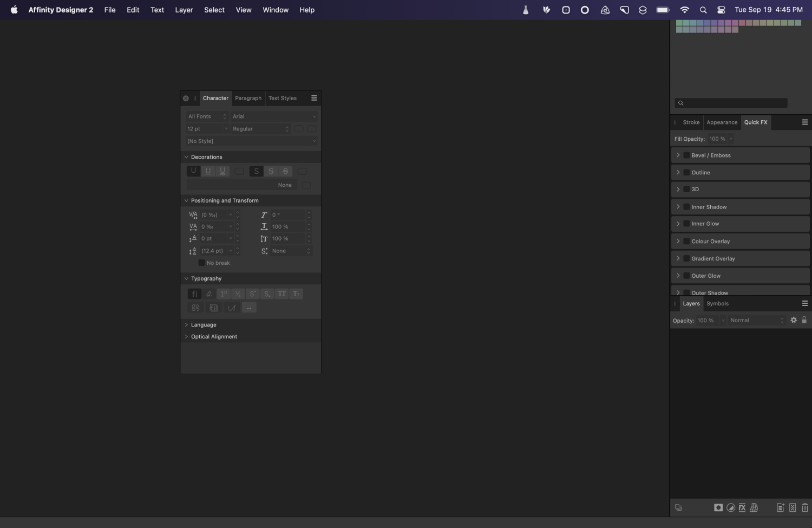Open the Layer menu

(184, 10)
